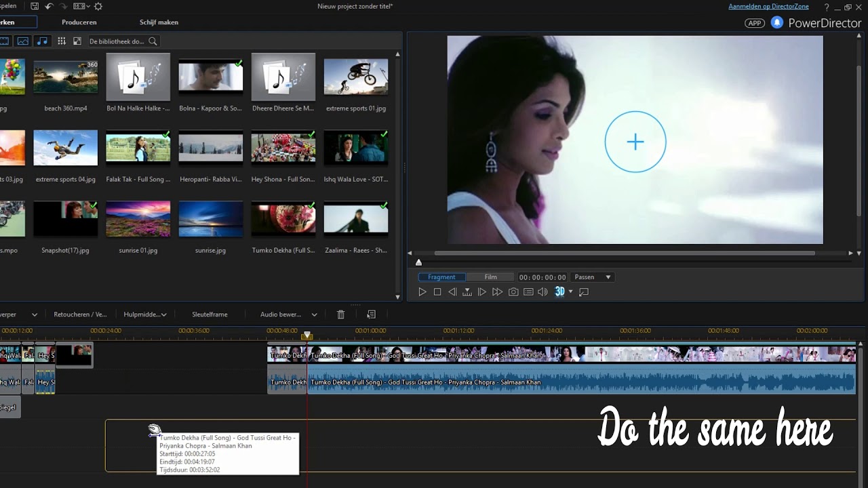This screenshot has height=488, width=868.
Task: Open the Audio bewerken dropdown
Action: (289, 314)
